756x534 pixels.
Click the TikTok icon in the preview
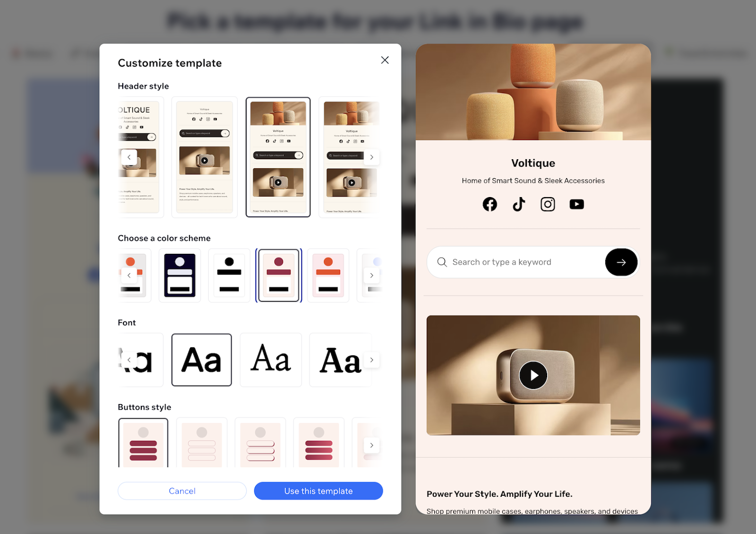pyautogui.click(x=519, y=204)
